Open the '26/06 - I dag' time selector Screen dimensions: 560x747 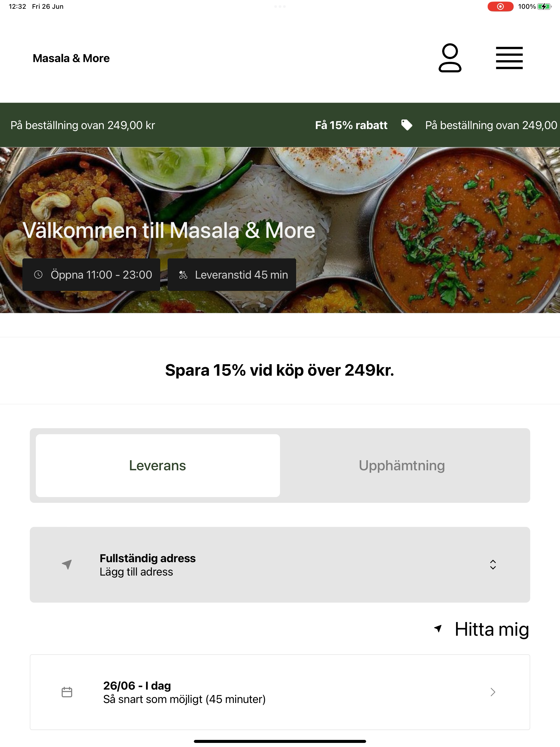280,692
